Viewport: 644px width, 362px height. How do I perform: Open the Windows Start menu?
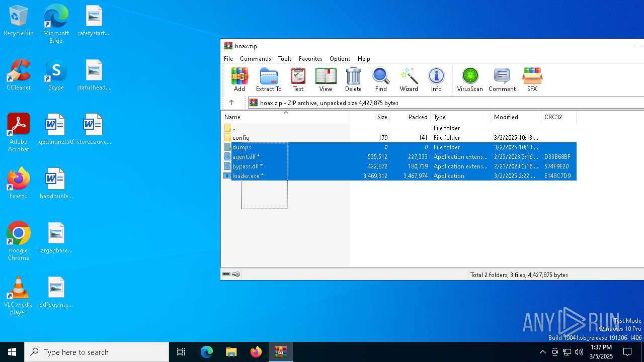[x=12, y=352]
